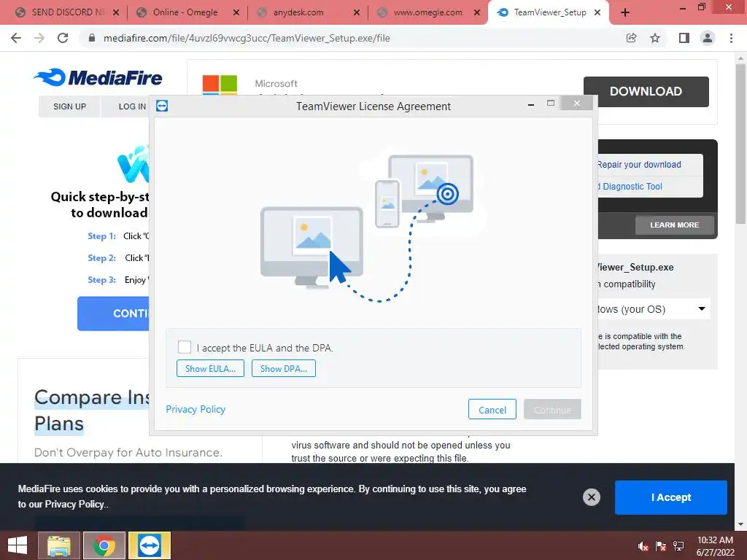Click the MediaFire logo
This screenshot has width=747, height=560.
tap(98, 77)
